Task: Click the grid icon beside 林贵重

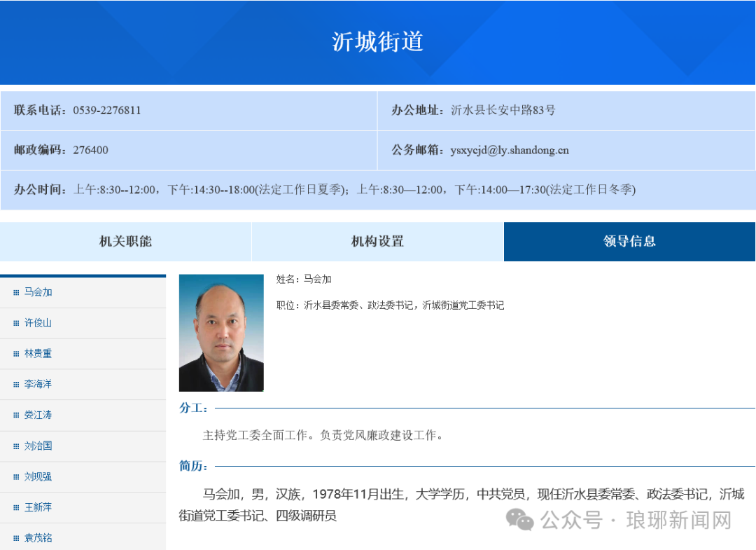Action: tap(16, 354)
